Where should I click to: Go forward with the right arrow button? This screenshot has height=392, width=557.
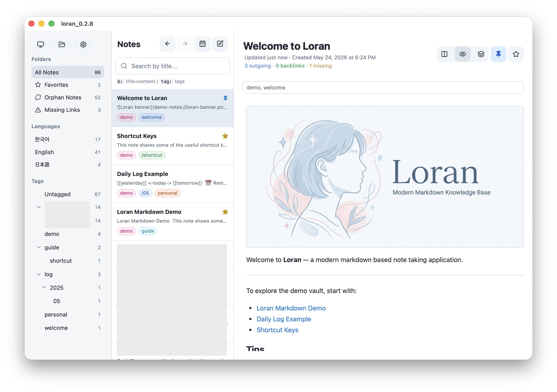coord(185,44)
